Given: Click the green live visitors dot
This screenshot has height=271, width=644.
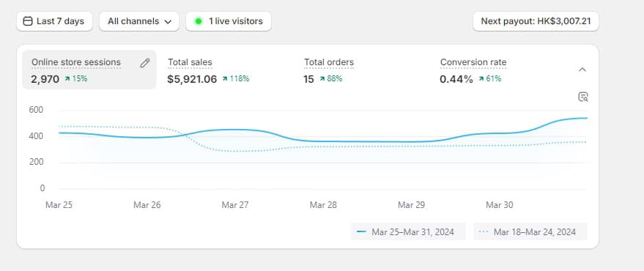Looking at the screenshot, I should (x=199, y=21).
